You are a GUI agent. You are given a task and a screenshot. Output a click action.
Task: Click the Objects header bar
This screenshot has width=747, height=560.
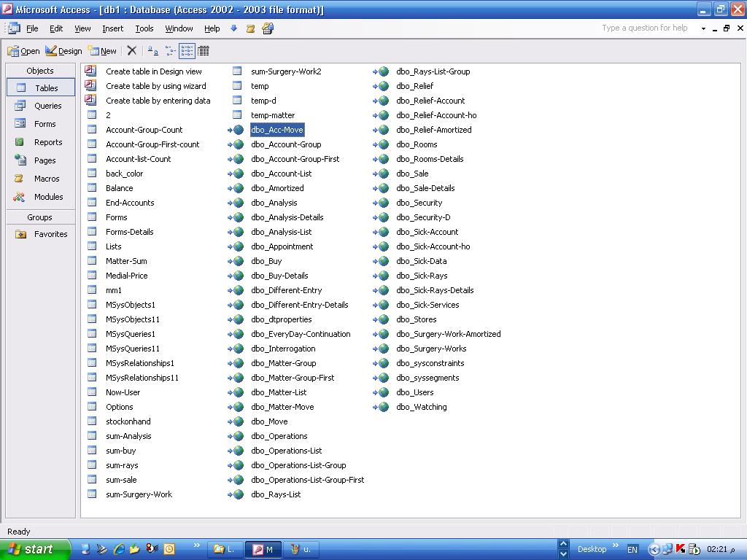[x=41, y=71]
